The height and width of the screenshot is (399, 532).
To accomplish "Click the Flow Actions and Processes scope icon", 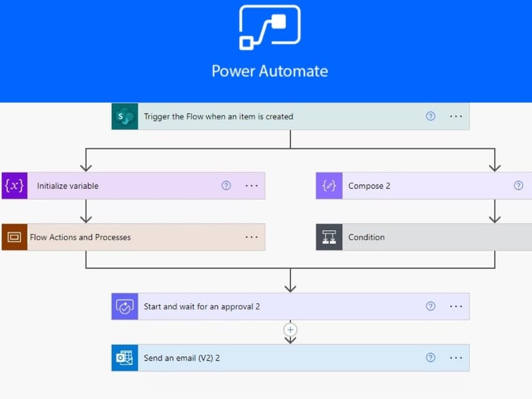I will click(x=15, y=237).
